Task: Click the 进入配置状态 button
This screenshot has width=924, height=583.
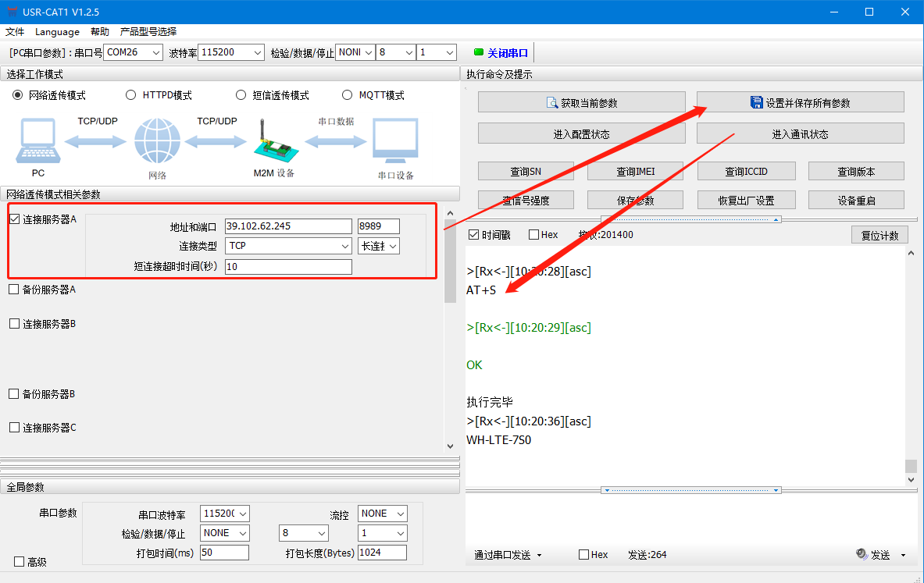Action: (582, 133)
